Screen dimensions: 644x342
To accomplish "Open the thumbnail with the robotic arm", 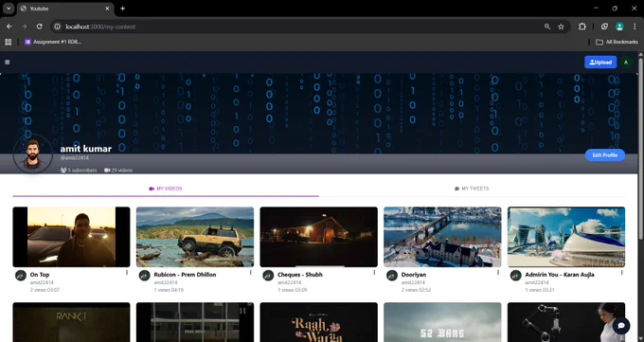I will [566, 322].
